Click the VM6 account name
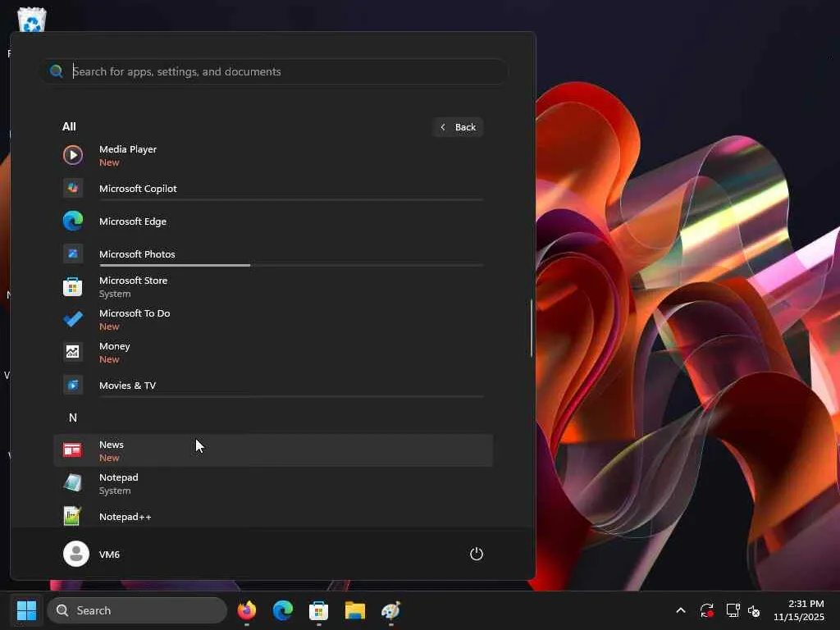 point(109,554)
